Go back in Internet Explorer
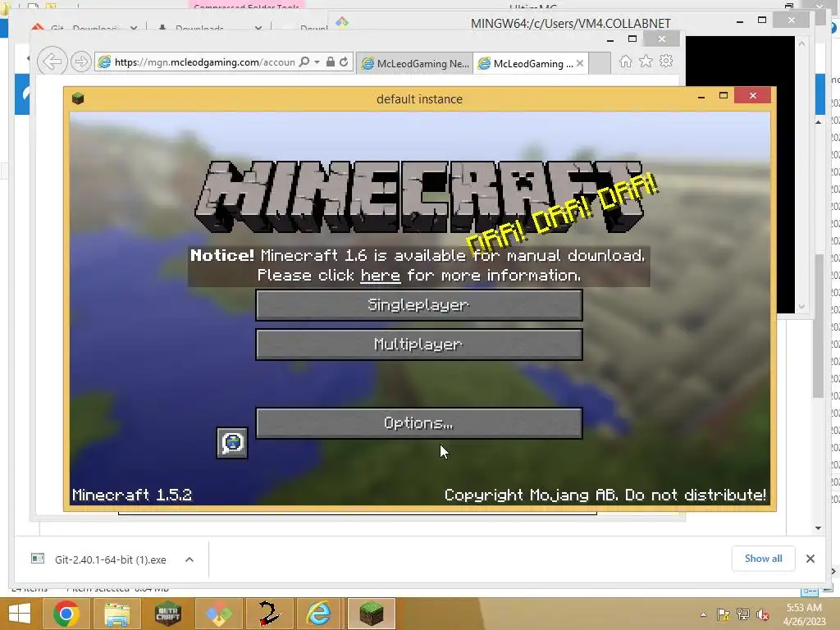Image resolution: width=840 pixels, height=630 pixels. point(52,62)
